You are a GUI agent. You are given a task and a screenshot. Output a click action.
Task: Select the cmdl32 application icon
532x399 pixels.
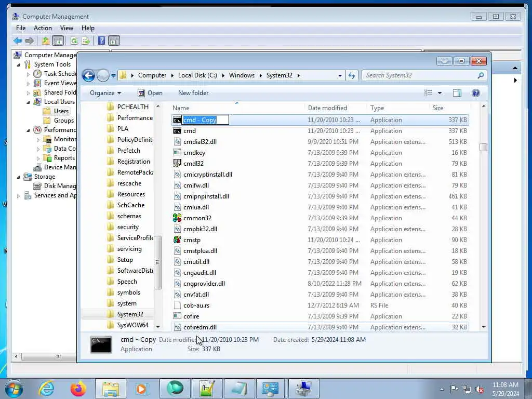pos(177,163)
